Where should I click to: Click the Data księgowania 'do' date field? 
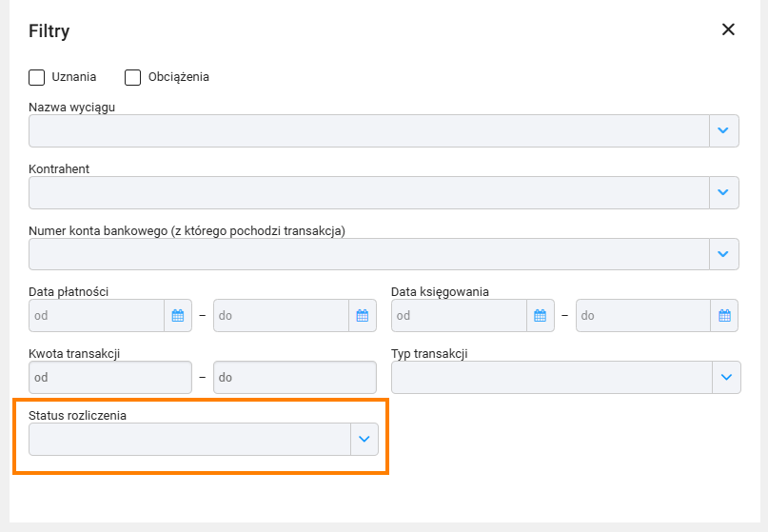[643, 315]
